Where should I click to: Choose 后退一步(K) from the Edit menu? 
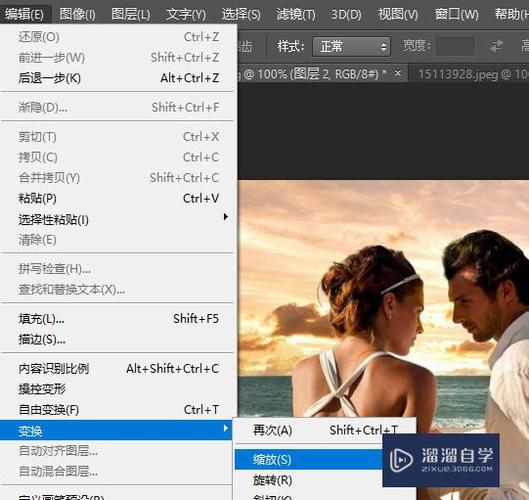[118, 78]
